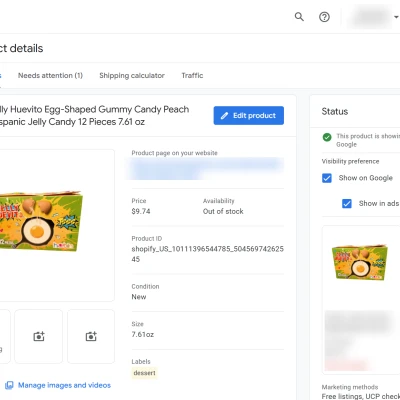400x400 pixels.
Task: Click the Edit product button
Action: (x=249, y=116)
